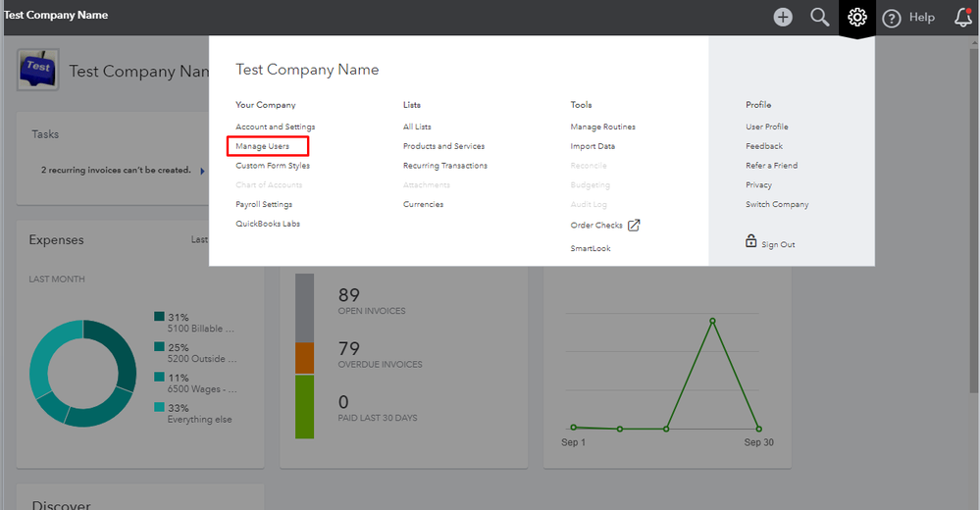
Task: Click the Test company logo
Action: (x=38, y=70)
